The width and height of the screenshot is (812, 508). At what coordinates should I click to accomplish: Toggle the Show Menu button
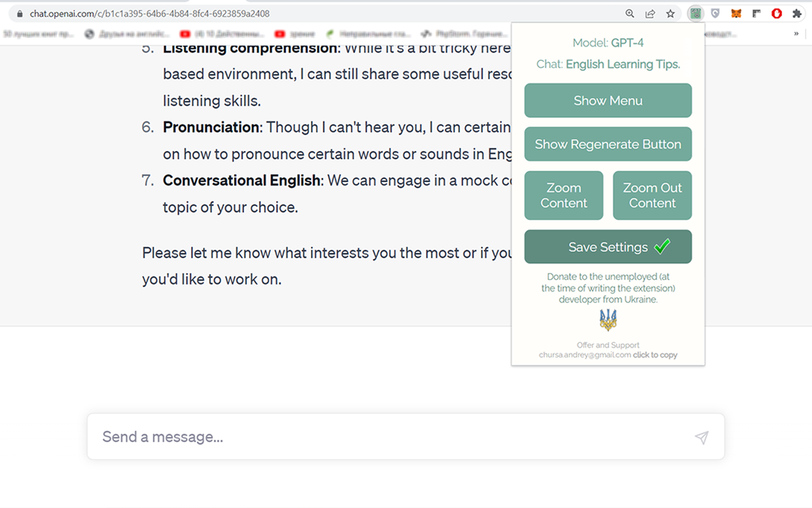coord(608,100)
